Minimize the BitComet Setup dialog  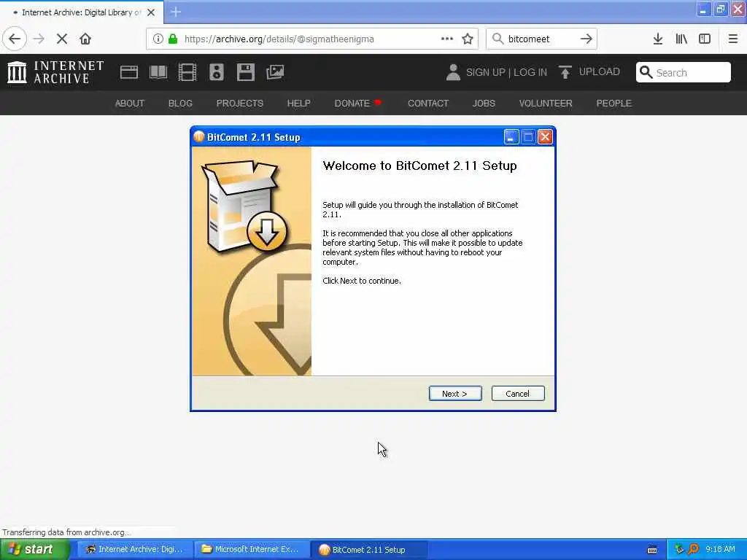click(511, 137)
